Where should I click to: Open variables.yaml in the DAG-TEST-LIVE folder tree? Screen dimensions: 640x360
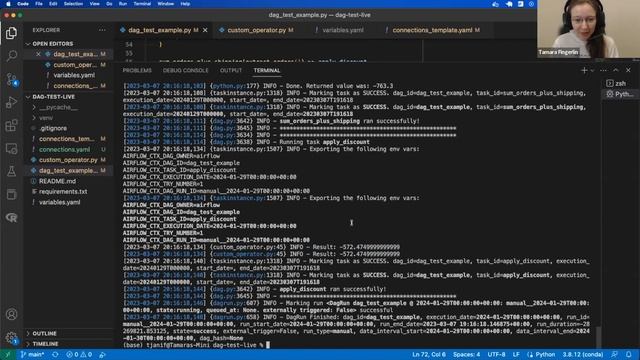[59, 202]
